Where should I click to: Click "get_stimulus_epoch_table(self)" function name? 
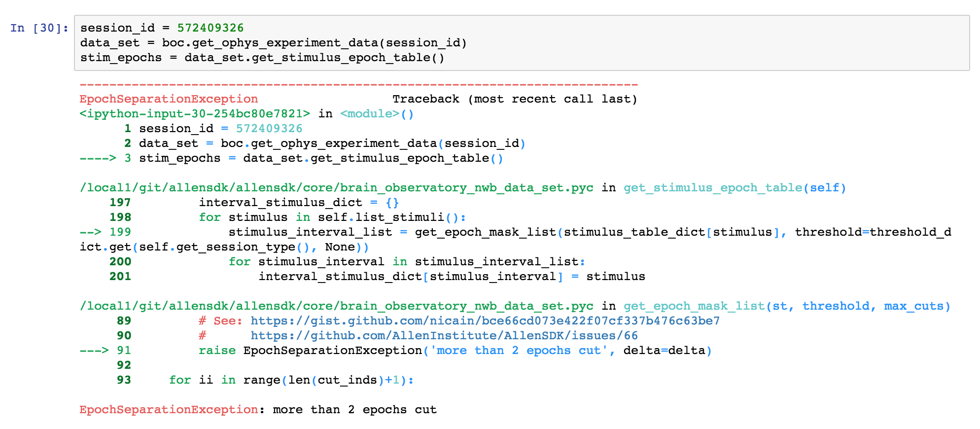pos(735,188)
